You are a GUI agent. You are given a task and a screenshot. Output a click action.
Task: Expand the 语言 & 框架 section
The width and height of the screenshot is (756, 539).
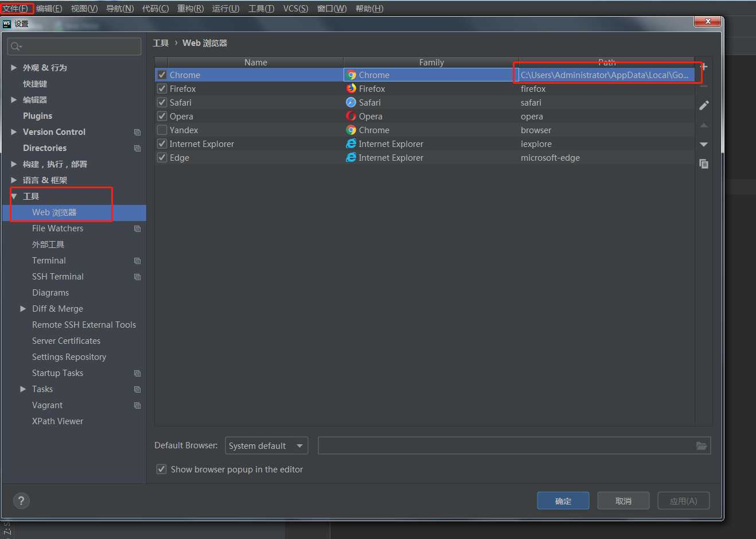14,180
